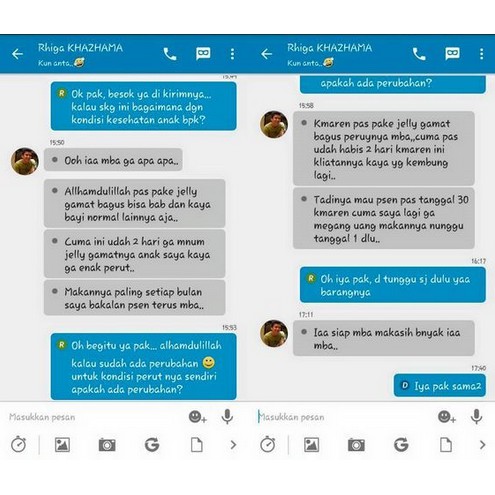Open the three-dot overflow menu in right chat header
This screenshot has width=495, height=495.
pyautogui.click(x=481, y=54)
